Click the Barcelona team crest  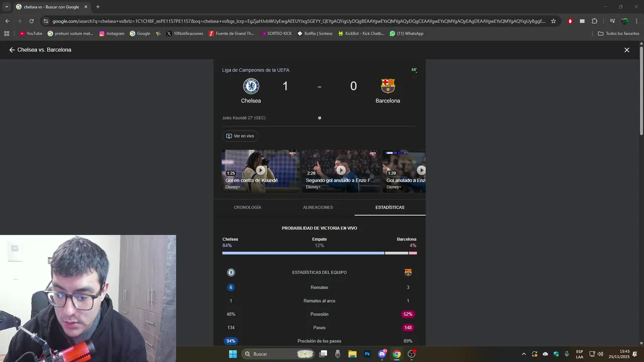[x=388, y=86]
